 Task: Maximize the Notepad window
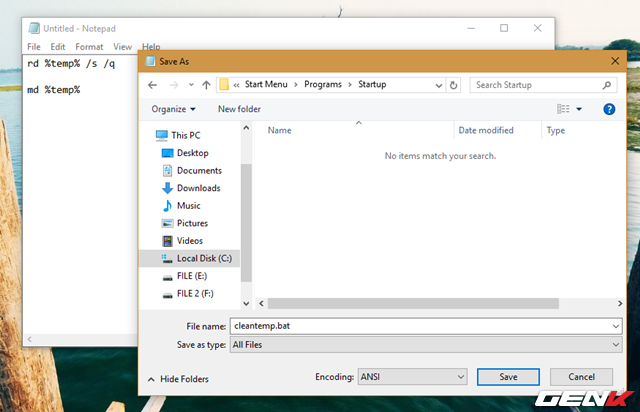tap(504, 28)
